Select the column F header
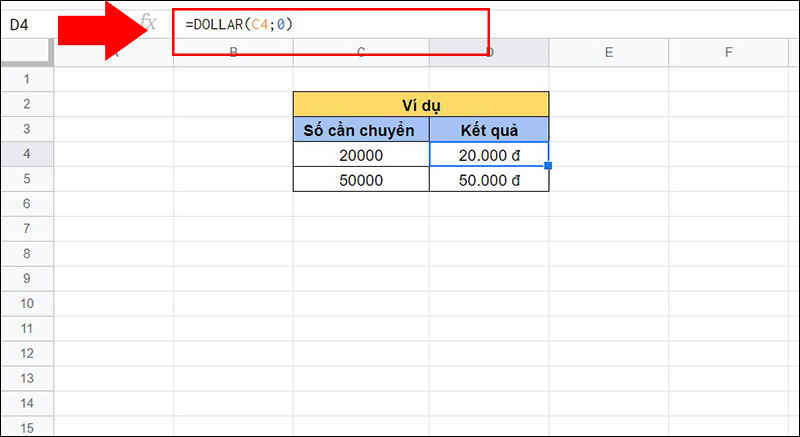This screenshot has height=437, width=800. point(728,53)
